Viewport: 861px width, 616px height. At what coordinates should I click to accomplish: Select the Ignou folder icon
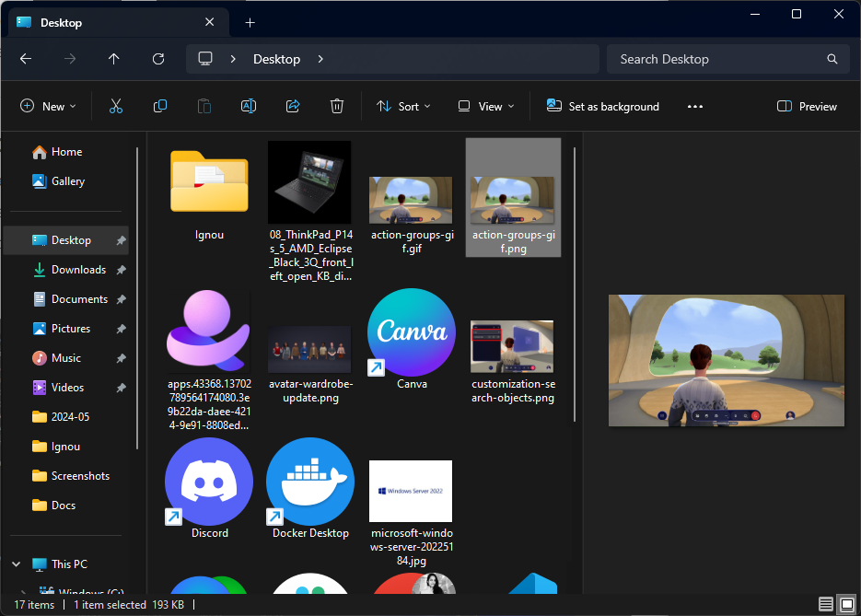(209, 181)
